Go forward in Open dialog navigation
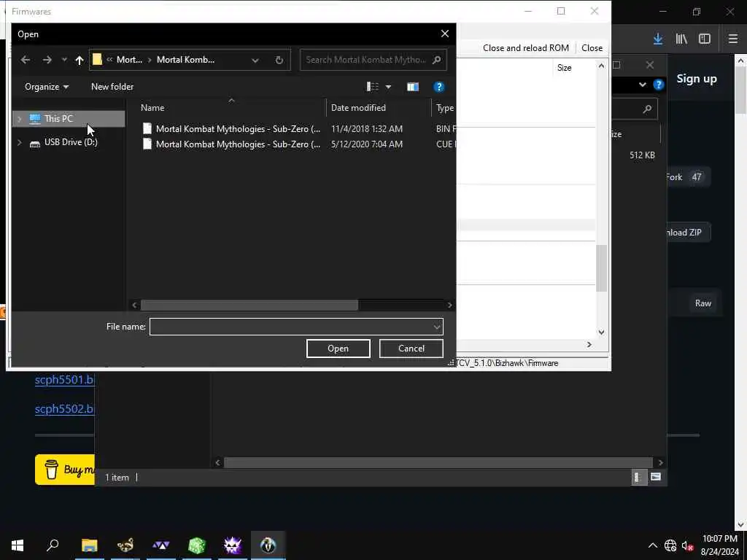This screenshot has height=560, width=747. pos(47,60)
